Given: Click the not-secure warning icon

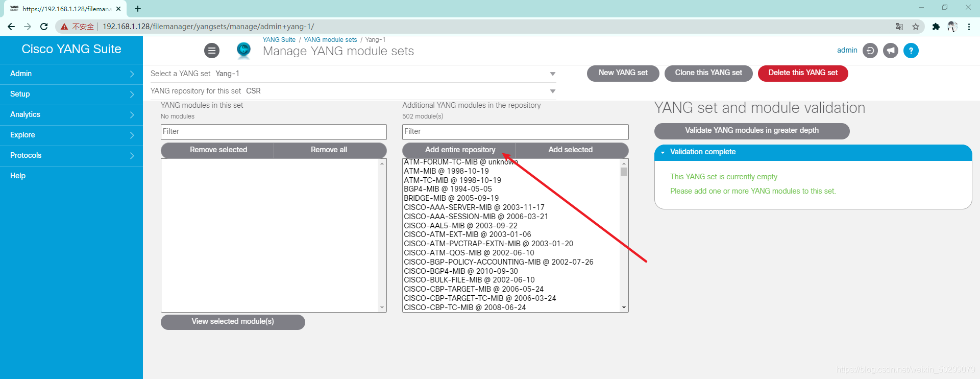Looking at the screenshot, I should pos(64,27).
